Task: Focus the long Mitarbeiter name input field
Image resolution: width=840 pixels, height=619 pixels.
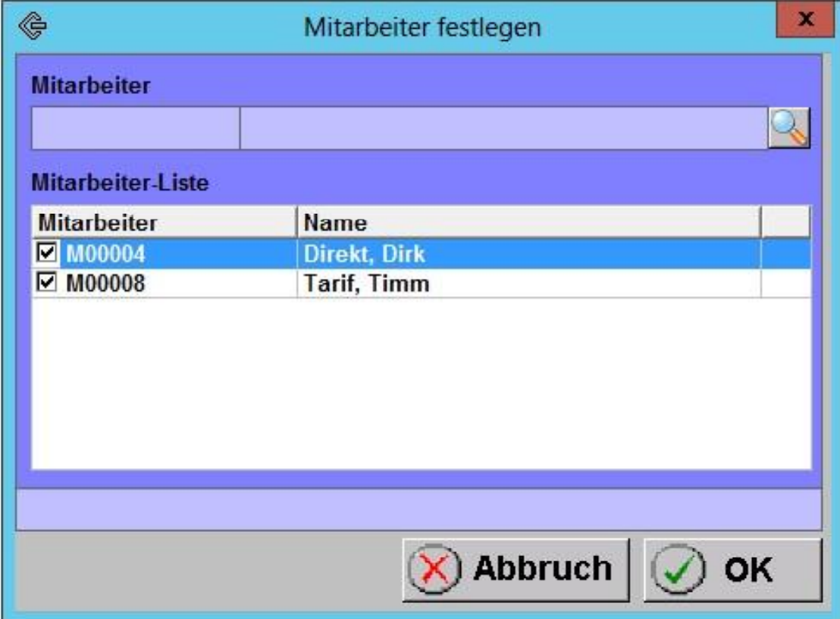Action: click(503, 128)
